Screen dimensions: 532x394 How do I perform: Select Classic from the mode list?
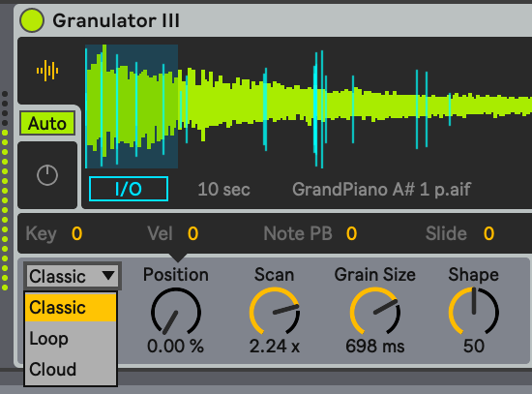tap(71, 308)
